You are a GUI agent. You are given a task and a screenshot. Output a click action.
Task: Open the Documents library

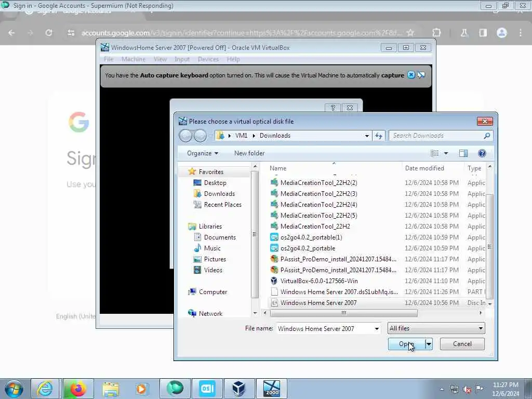tap(220, 237)
